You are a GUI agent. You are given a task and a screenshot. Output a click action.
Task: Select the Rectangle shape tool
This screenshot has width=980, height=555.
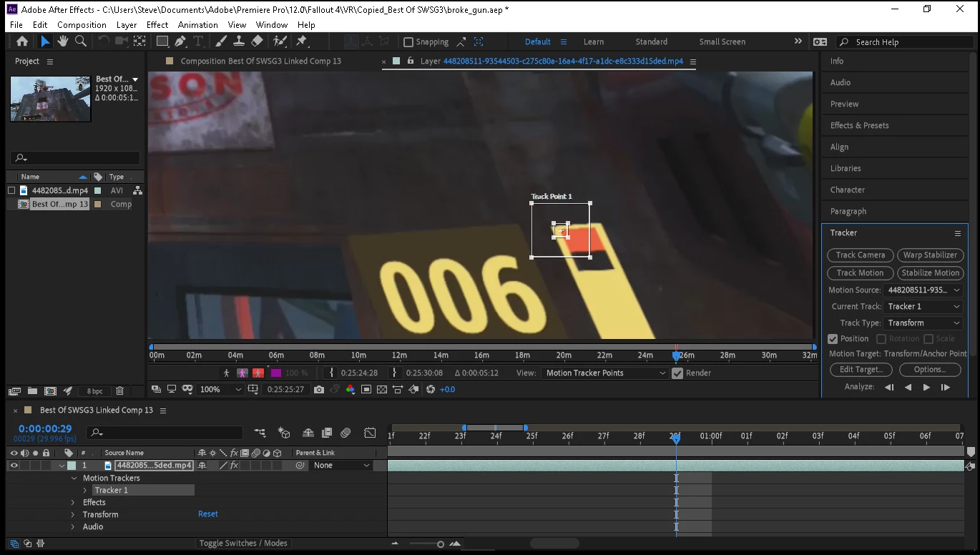point(162,41)
